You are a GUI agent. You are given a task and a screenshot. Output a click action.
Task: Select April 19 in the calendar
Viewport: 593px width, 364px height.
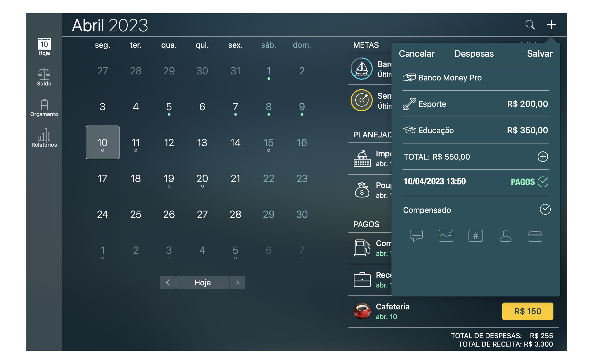pos(169,179)
